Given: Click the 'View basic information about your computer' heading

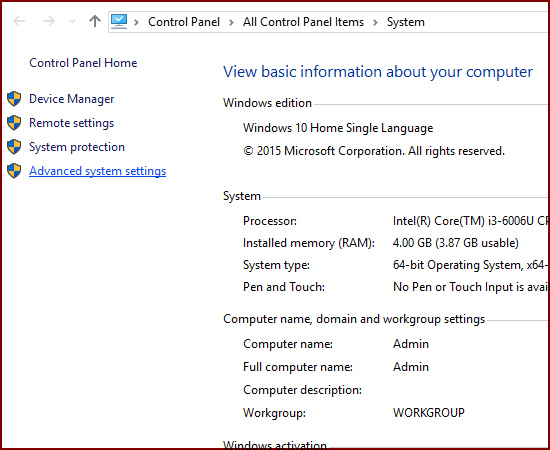Looking at the screenshot, I should 378,72.
